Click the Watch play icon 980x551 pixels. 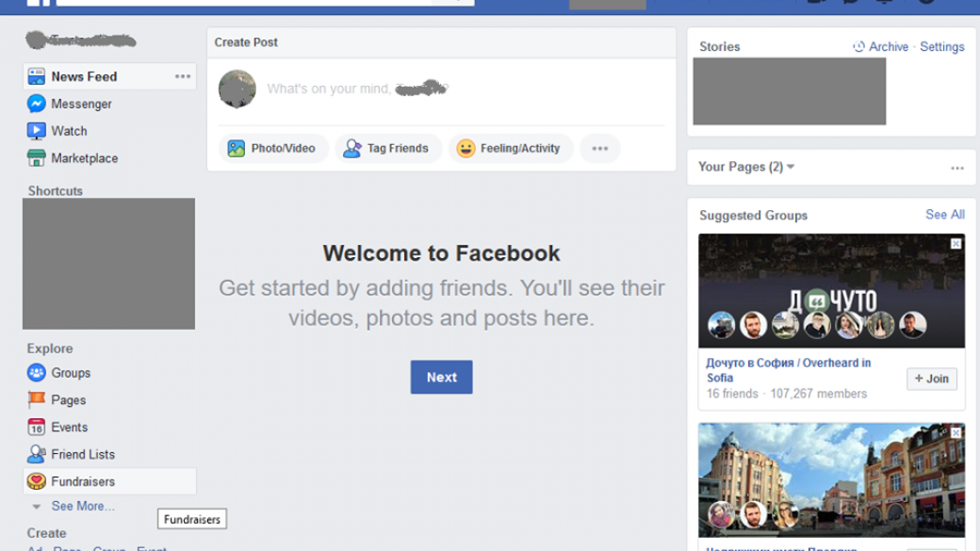pyautogui.click(x=36, y=131)
